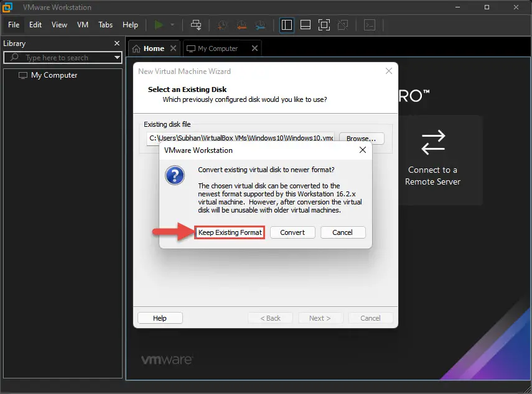Close the Library panel
The width and height of the screenshot is (532, 394).
[117, 43]
